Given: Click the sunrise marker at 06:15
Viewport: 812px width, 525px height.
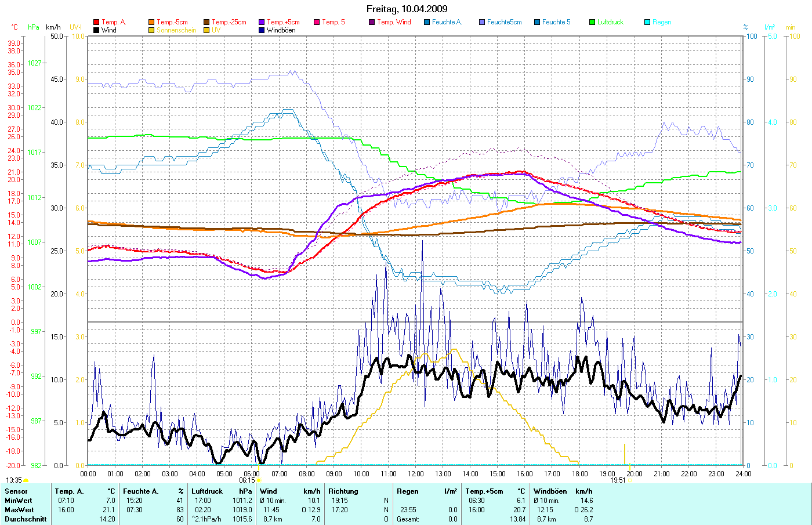Looking at the screenshot, I should pyautogui.click(x=259, y=480).
